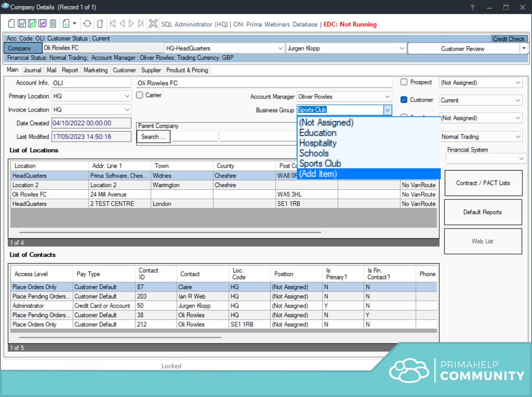532x397 pixels.
Task: Click the Add document icon with plus
Action: click(66, 24)
